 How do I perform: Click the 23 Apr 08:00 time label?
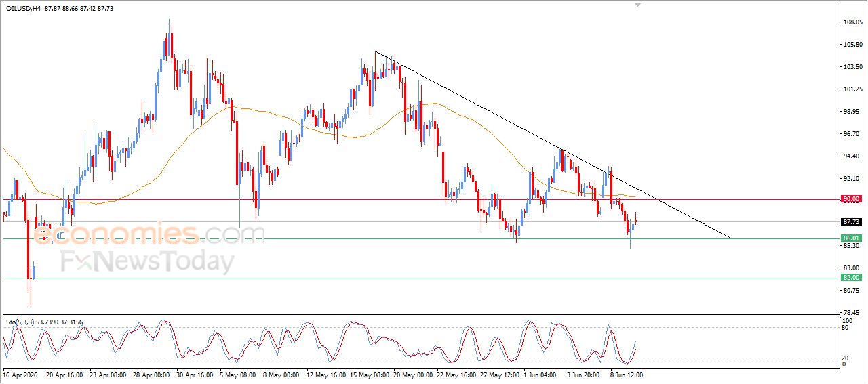tap(107, 374)
